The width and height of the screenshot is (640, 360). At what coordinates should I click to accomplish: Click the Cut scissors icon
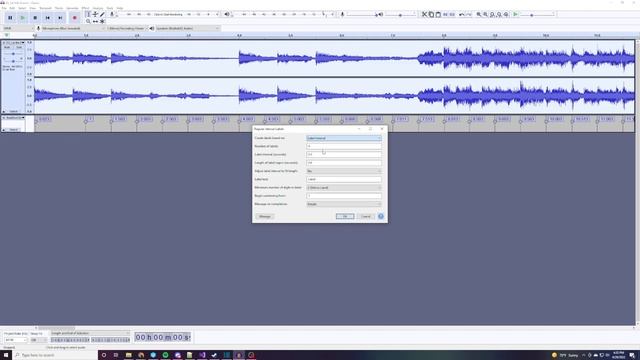tap(424, 14)
